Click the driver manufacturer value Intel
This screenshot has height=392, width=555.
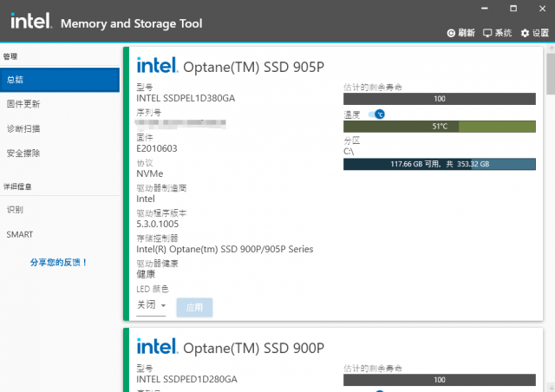[146, 199]
